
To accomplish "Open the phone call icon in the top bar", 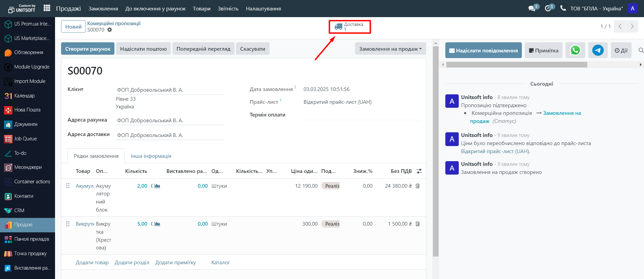I will coord(563,8).
